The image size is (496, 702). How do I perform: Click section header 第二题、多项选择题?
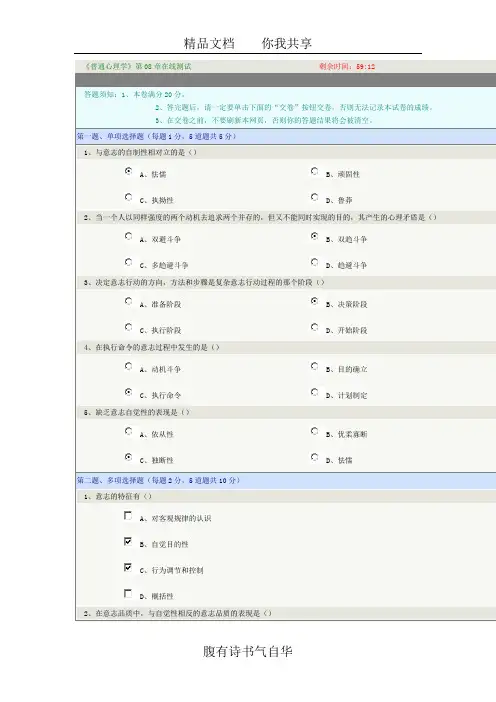(158, 480)
